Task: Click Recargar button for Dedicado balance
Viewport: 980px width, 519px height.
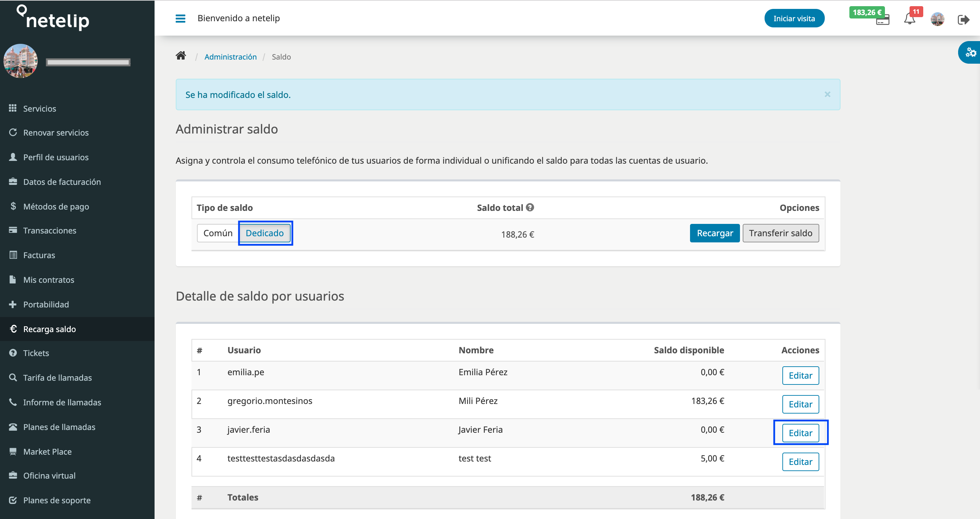Action: [714, 232]
